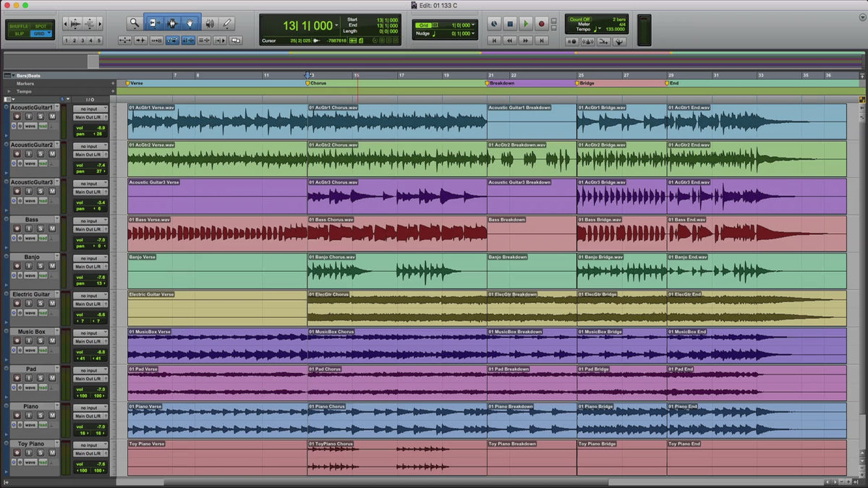The height and width of the screenshot is (488, 868).
Task: Click the Return to Zero button
Action: [x=494, y=41]
